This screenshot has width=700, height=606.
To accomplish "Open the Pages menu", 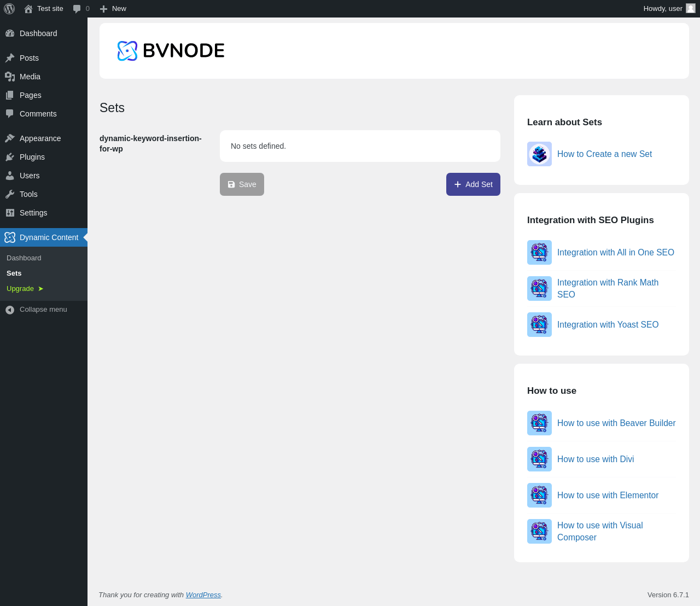I will (x=44, y=95).
